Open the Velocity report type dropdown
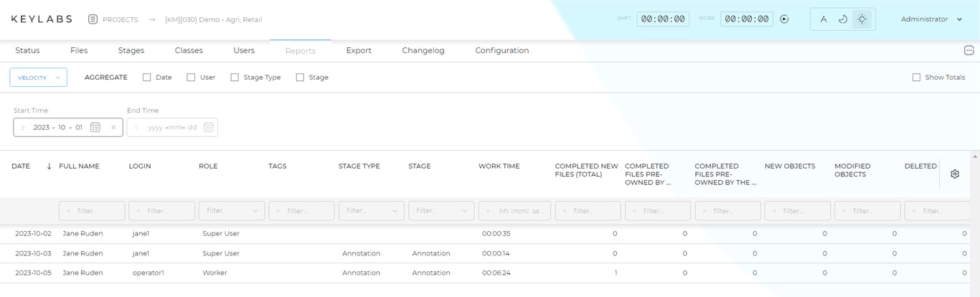The height and width of the screenshot is (297, 980). (39, 77)
